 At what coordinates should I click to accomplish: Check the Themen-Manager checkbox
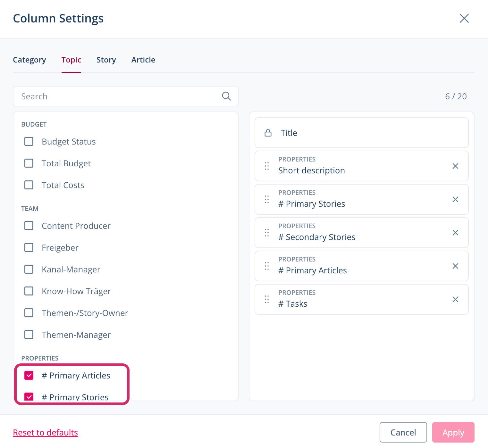(x=29, y=335)
